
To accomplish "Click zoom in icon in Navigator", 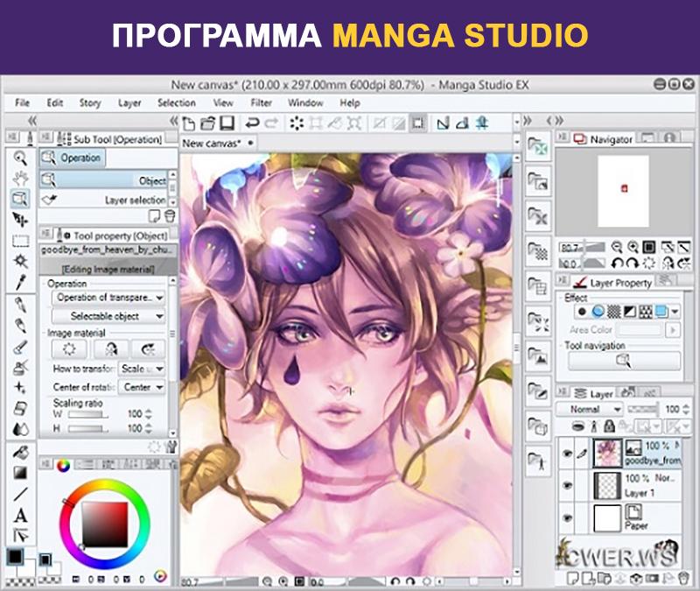I will click(633, 247).
